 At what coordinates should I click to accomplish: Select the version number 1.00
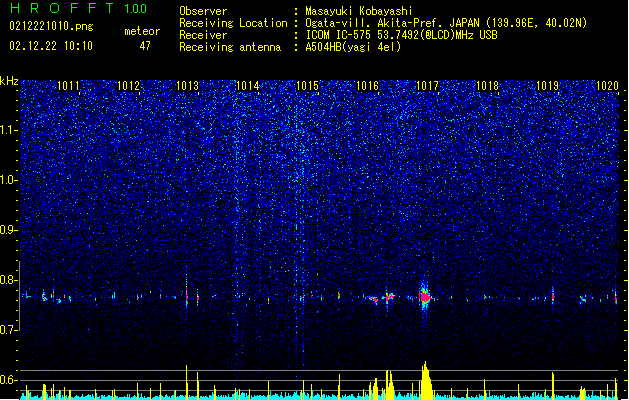(136, 8)
